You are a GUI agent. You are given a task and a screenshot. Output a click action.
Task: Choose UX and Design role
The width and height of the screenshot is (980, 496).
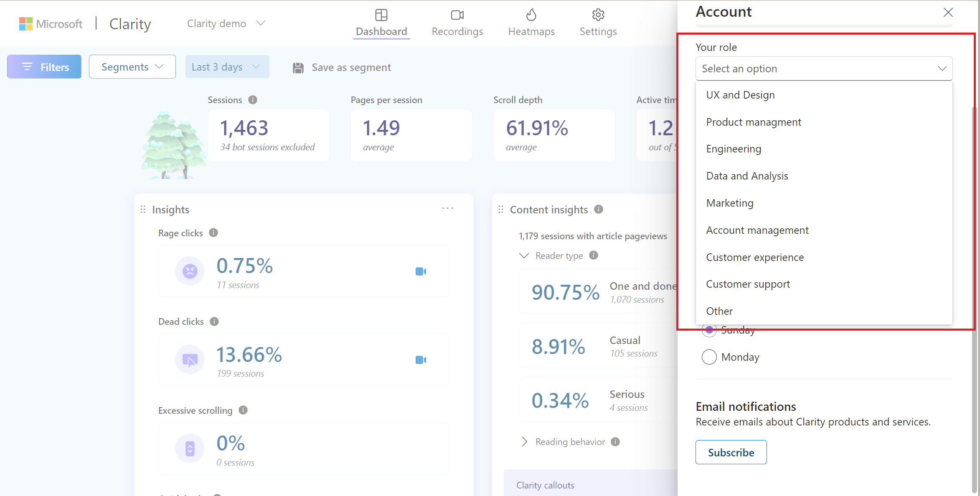(824, 95)
